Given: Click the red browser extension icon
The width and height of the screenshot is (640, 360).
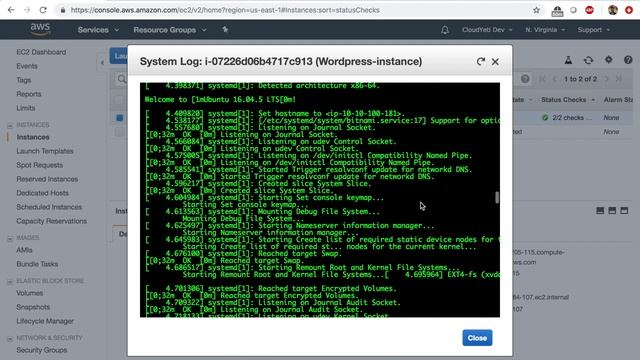Looking at the screenshot, I should pos(589,10).
